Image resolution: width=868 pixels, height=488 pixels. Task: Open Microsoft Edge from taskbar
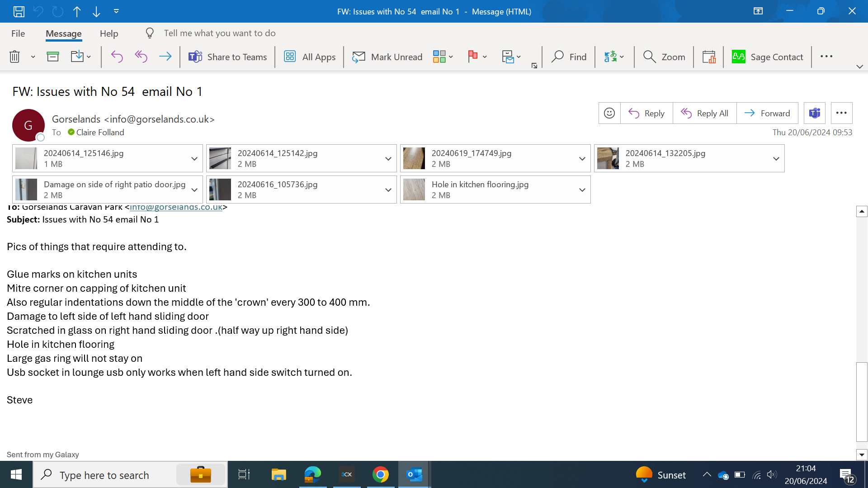[x=312, y=475]
